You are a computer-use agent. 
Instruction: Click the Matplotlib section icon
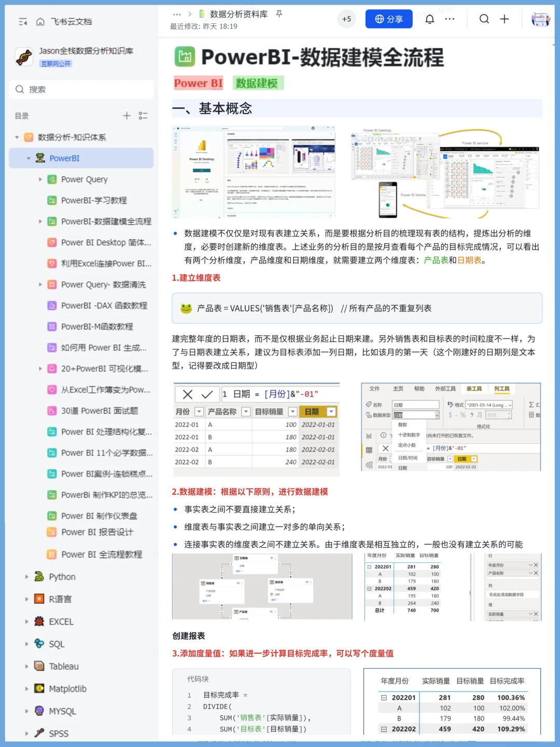pos(39,688)
